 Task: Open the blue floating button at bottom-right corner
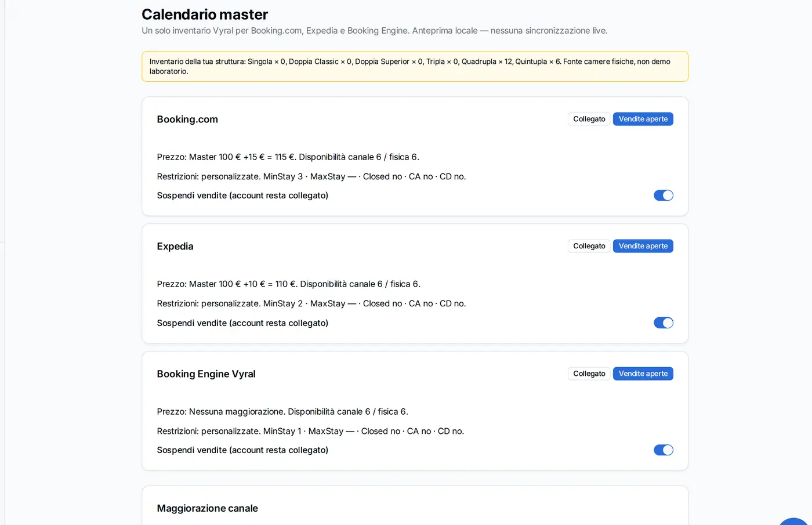coord(793,522)
